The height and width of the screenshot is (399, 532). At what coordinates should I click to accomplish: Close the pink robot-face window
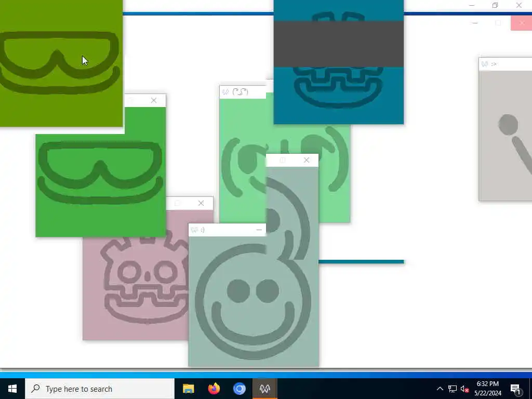point(201,203)
